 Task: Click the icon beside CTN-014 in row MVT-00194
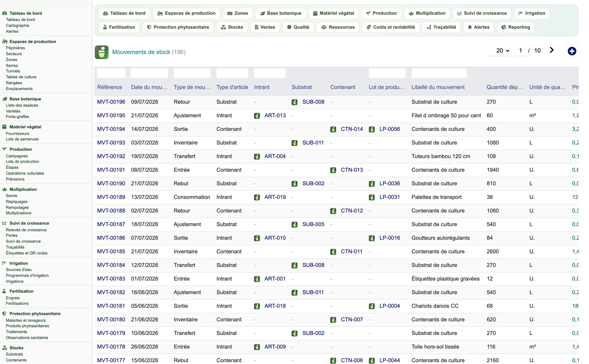[x=333, y=129]
